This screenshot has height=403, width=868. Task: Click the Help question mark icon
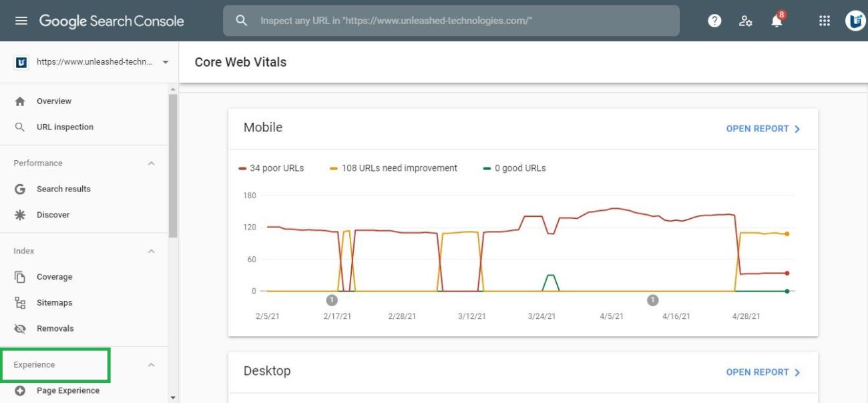tap(714, 21)
